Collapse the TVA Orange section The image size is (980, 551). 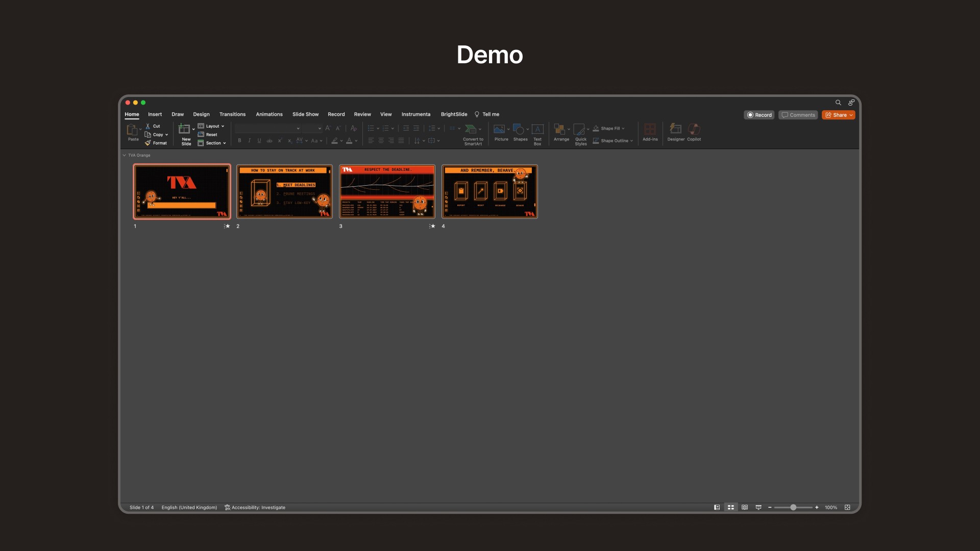(124, 155)
